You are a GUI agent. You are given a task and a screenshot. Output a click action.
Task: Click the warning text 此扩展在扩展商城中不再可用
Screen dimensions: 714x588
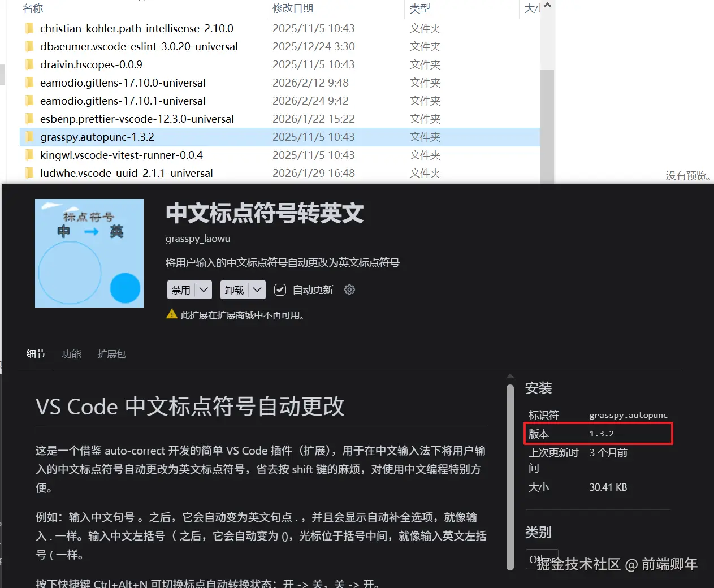click(242, 315)
